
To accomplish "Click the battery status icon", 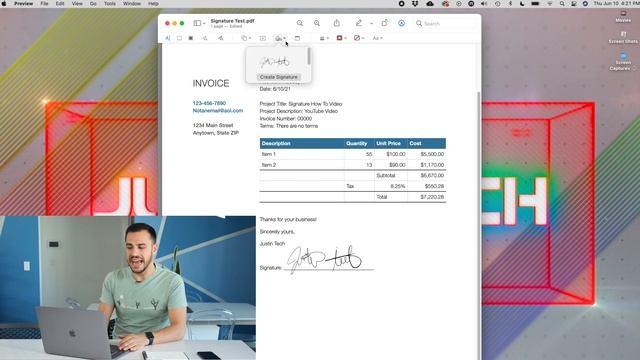I will click(x=535, y=4).
